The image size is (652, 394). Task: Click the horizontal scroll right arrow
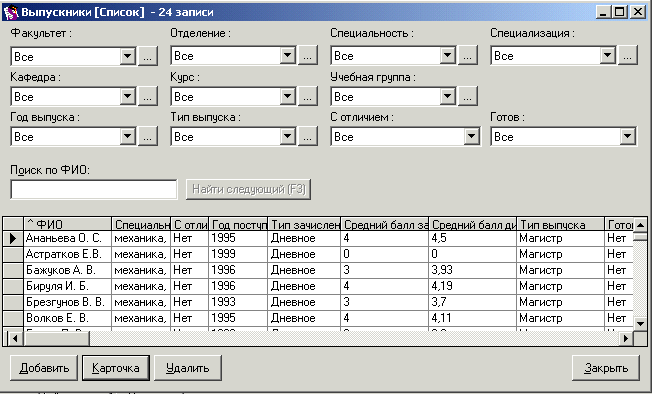[625, 338]
